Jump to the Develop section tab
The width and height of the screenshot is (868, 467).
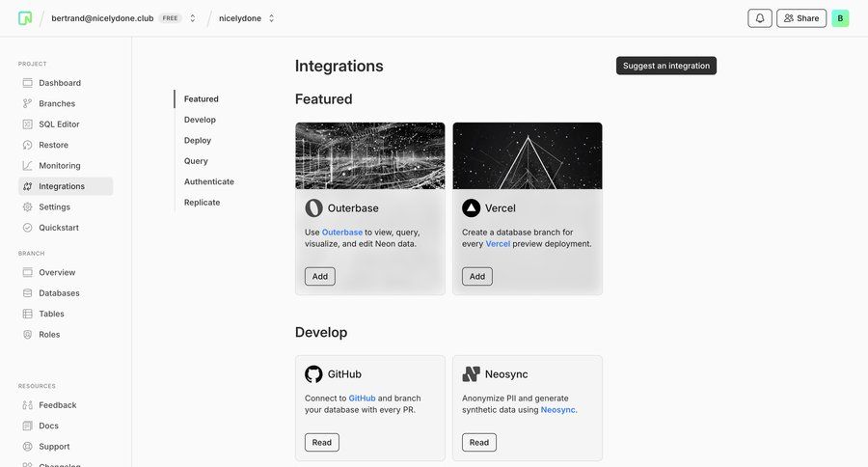point(200,120)
